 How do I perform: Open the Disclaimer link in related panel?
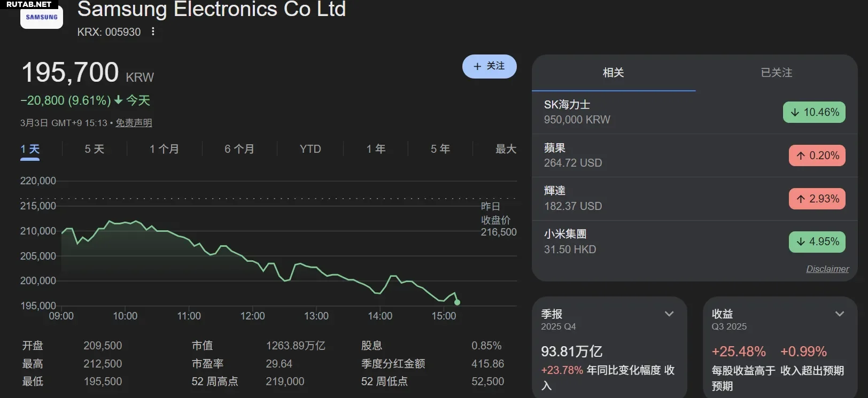(827, 269)
